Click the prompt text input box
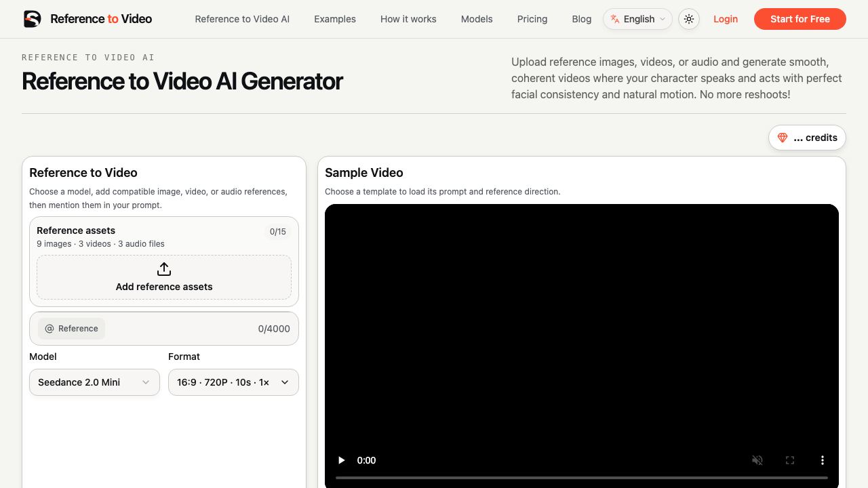The height and width of the screenshot is (488, 868). coord(164,329)
